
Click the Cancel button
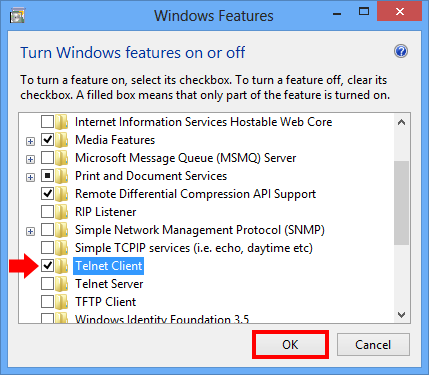click(373, 345)
